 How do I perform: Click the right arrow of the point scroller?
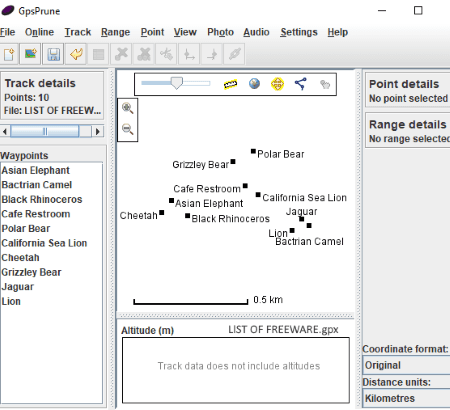(x=98, y=131)
